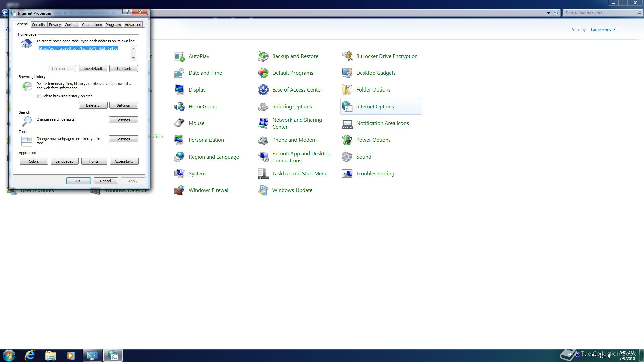Click the Control Panel taskbar button

[x=92, y=355]
